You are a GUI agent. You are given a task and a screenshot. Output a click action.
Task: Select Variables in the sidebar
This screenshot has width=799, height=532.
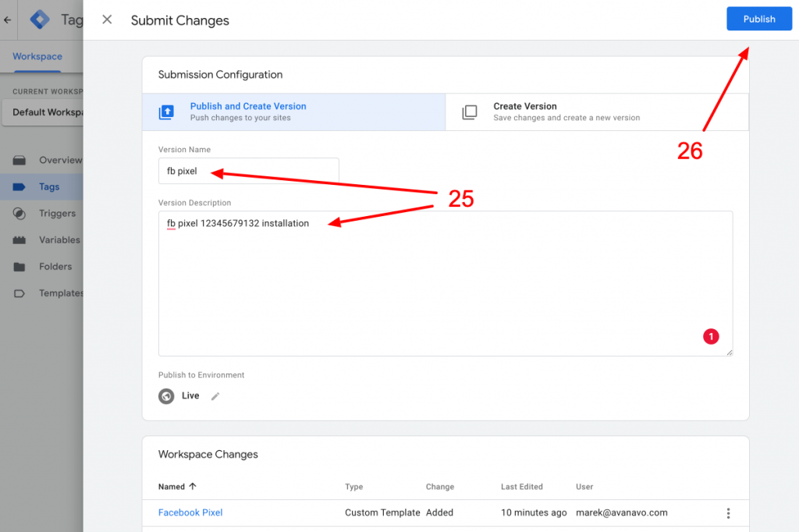[x=59, y=239]
